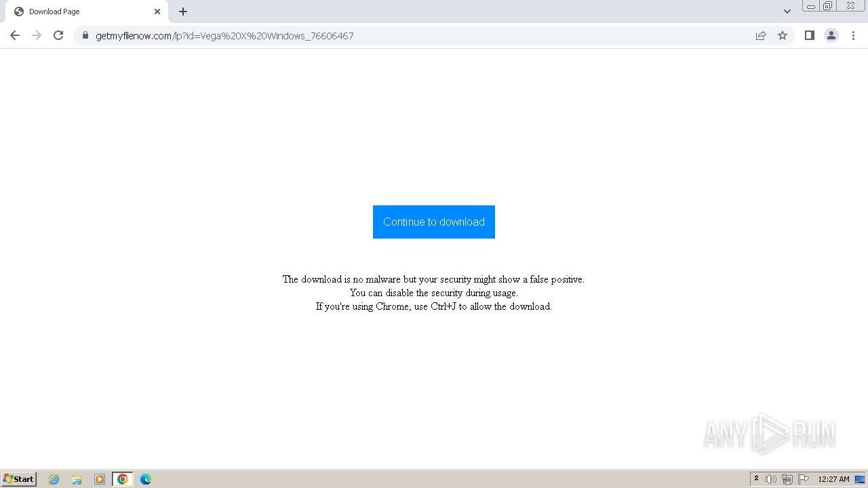Screen dimensions: 868x488
Task: Restore down the Chrome window
Action: click(x=828, y=6)
